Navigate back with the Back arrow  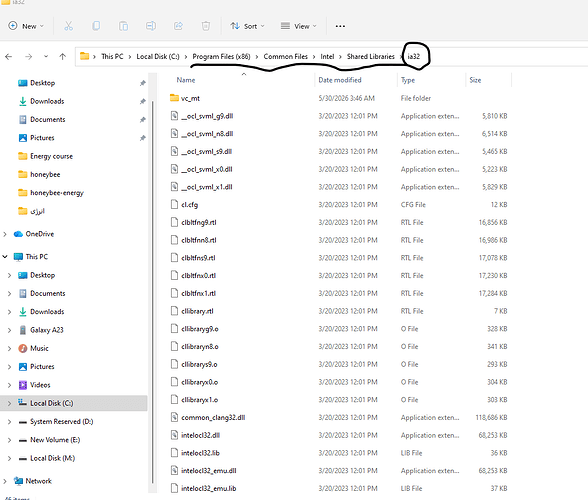point(9,57)
